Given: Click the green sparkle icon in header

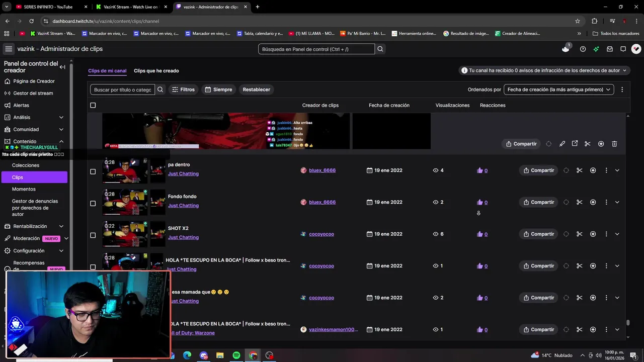Looking at the screenshot, I should [x=596, y=49].
